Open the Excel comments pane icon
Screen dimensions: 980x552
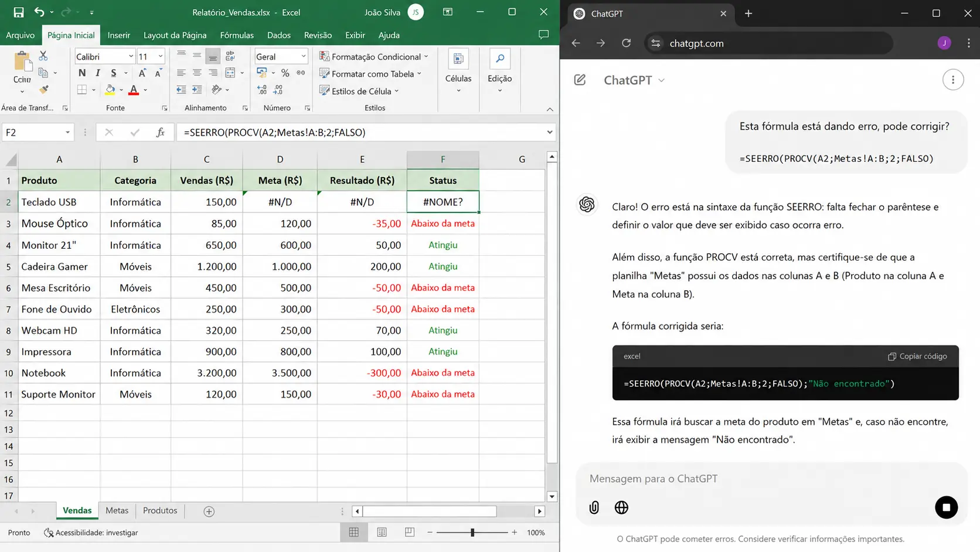point(544,35)
